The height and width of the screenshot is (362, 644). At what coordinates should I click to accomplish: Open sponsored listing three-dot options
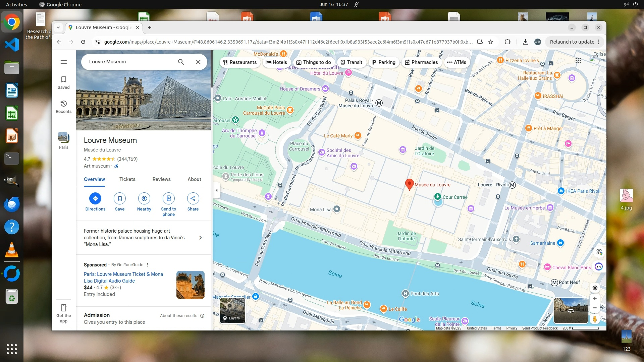tap(147, 265)
